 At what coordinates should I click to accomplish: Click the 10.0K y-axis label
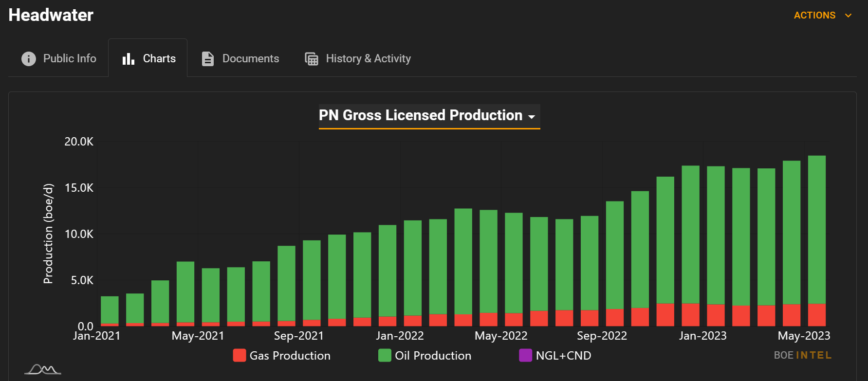79,234
